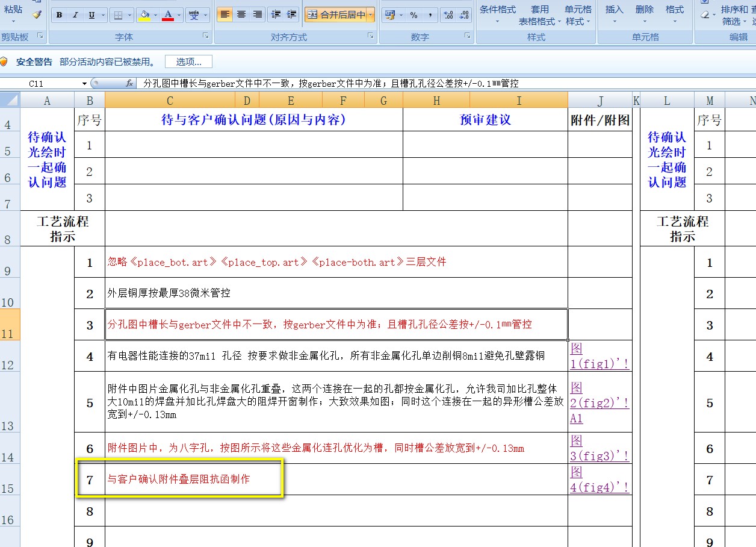Increase decimal places

tap(448, 14)
